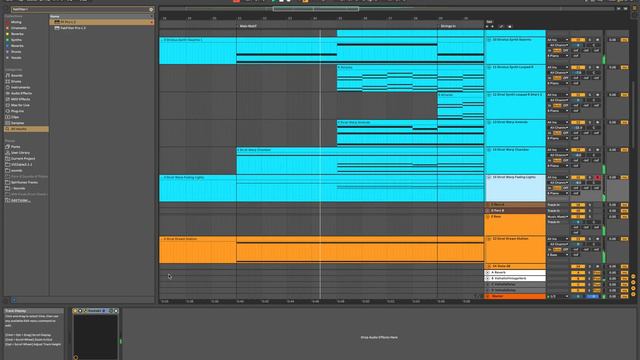Unfold track 11 with its fold arrow
The height and width of the screenshot is (360, 640).
point(489,67)
